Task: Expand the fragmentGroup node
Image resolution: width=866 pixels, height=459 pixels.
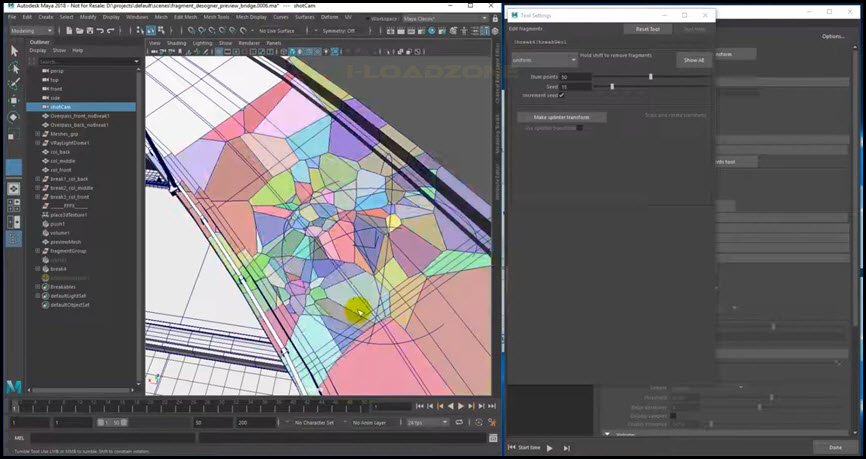Action: 38,251
